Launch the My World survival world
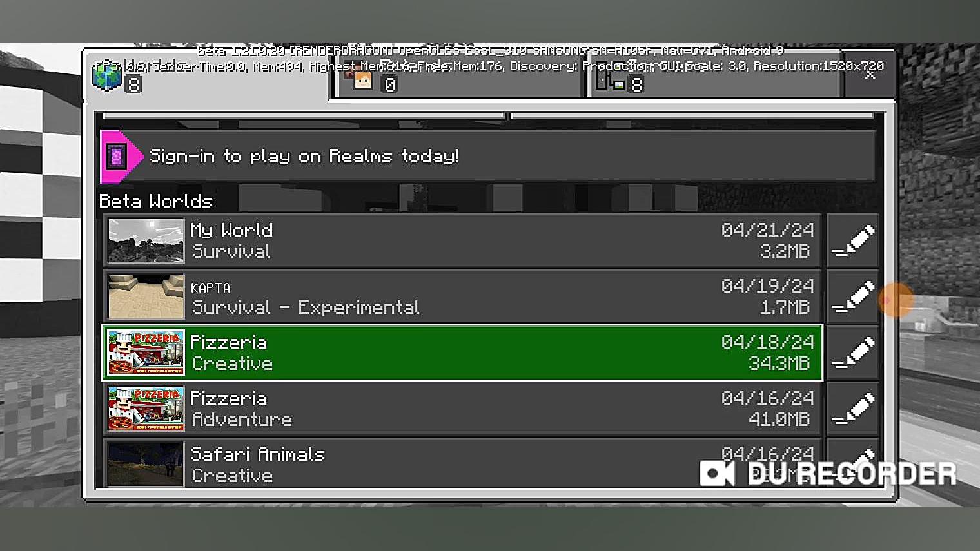This screenshot has height=551, width=980. 462,241
